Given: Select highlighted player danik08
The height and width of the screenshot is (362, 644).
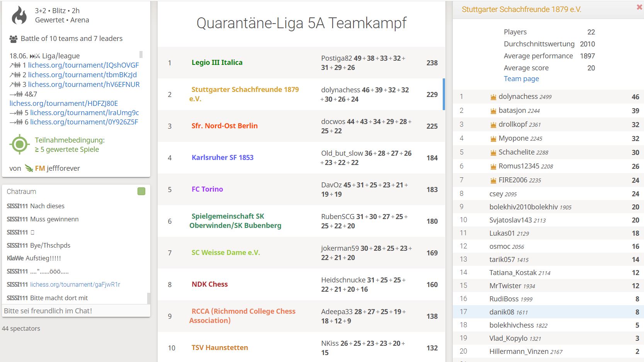Looking at the screenshot, I should (548, 312).
